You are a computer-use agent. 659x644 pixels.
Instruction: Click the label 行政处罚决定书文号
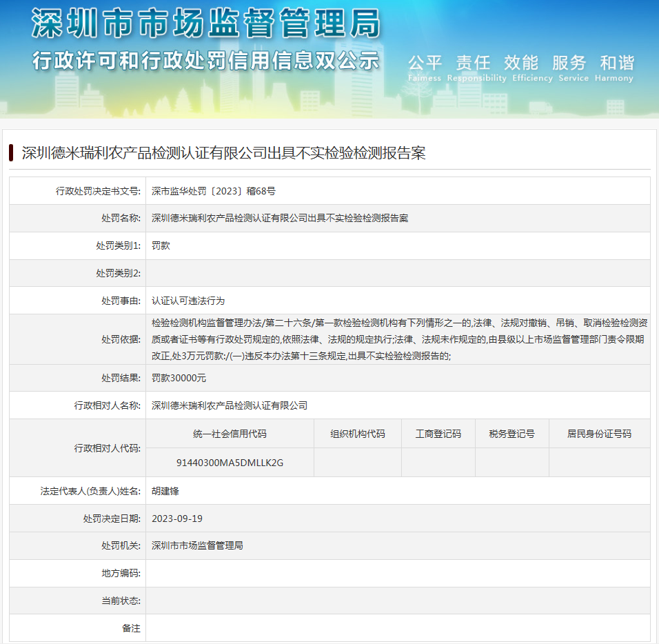click(x=99, y=191)
